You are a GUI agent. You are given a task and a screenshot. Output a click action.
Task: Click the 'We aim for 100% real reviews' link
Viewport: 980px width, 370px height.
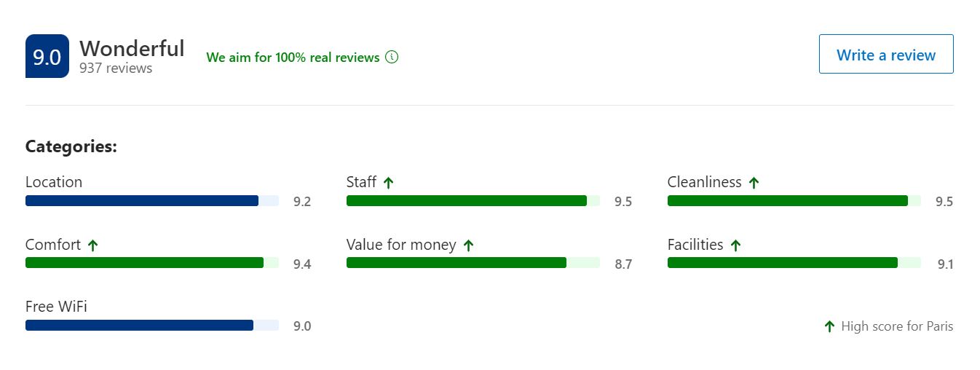pyautogui.click(x=293, y=57)
